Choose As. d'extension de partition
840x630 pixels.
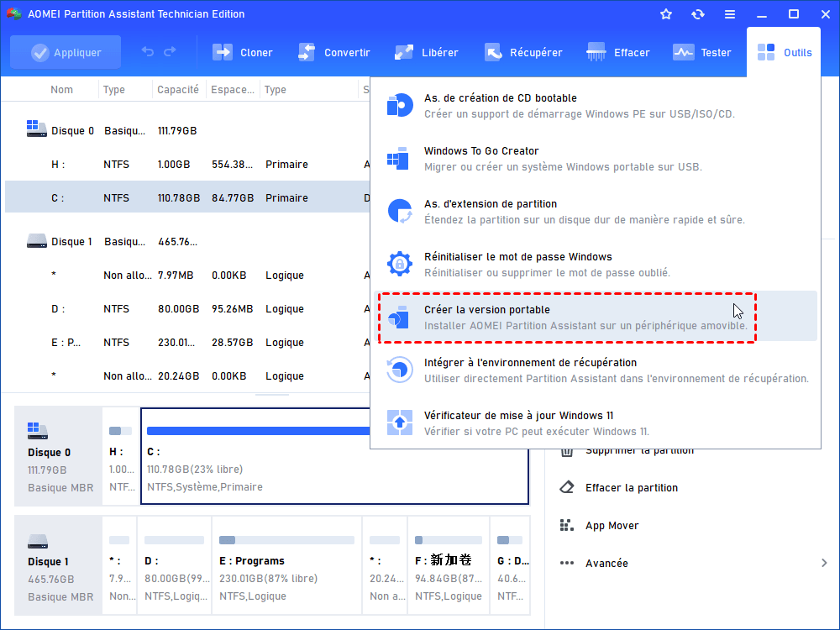tap(595, 212)
